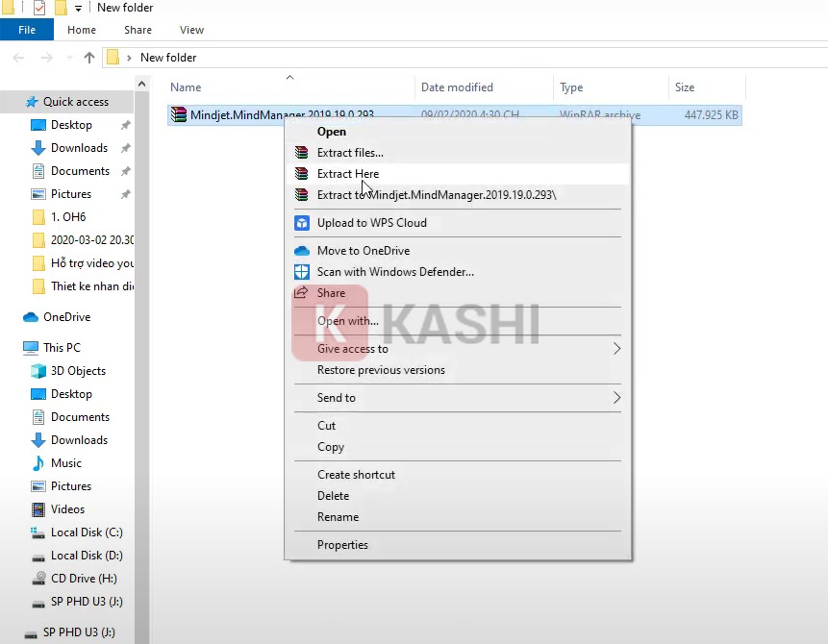The image size is (828, 644).
Task: Click the WinRAR icon beside Extract Here
Action: click(301, 174)
